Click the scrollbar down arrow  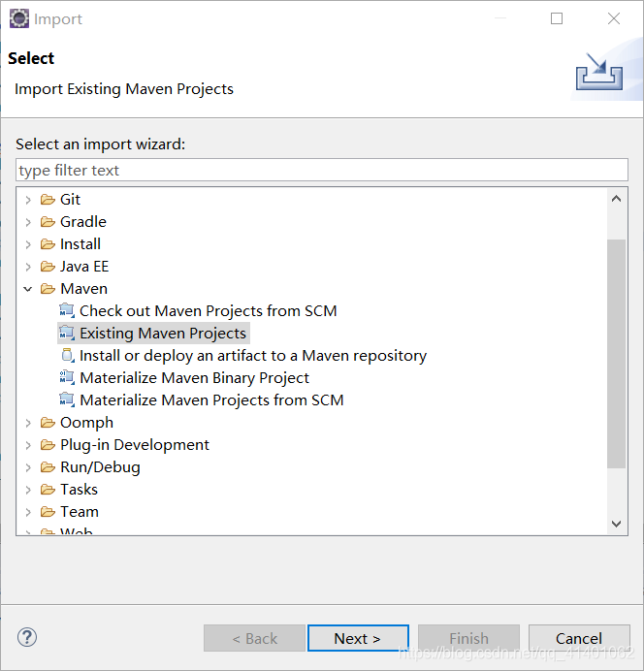point(616,524)
